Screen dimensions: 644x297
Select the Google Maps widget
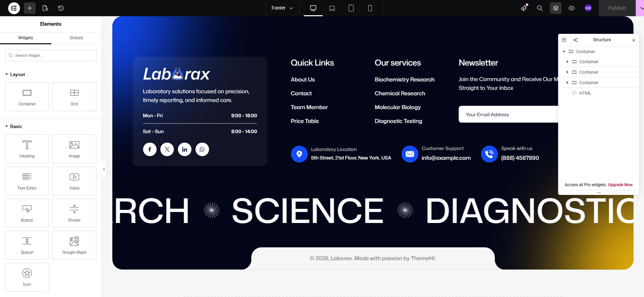74,245
